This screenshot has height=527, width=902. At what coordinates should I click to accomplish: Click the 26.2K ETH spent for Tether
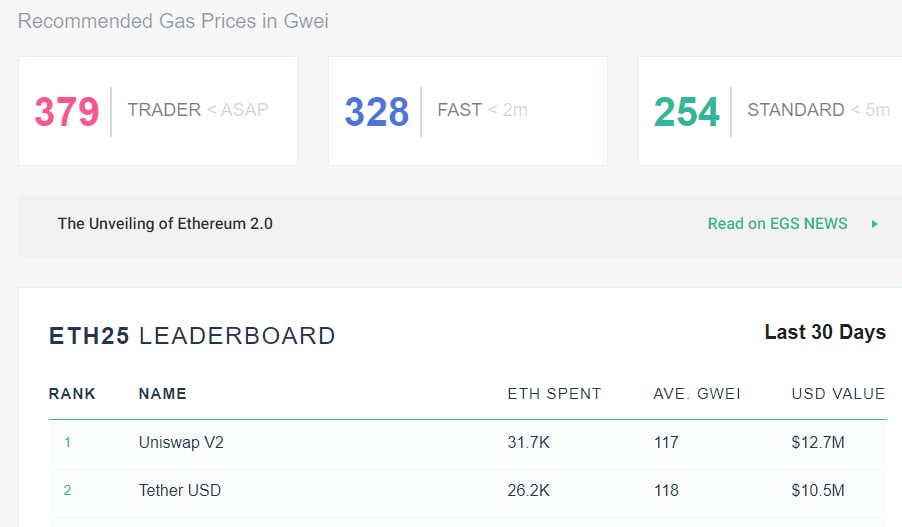point(529,490)
